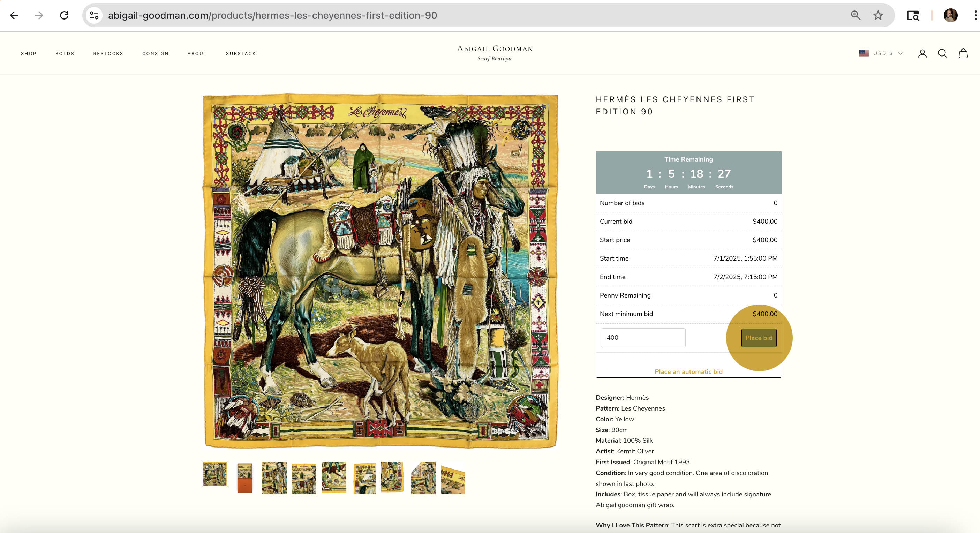This screenshot has width=980, height=533.
Task: Open the SHOP navigation menu
Action: [x=29, y=54]
